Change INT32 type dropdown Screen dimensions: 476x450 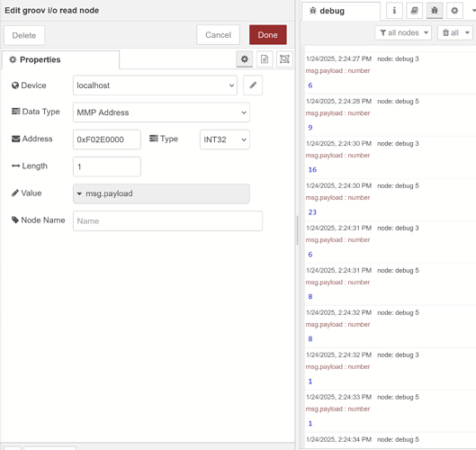click(225, 139)
